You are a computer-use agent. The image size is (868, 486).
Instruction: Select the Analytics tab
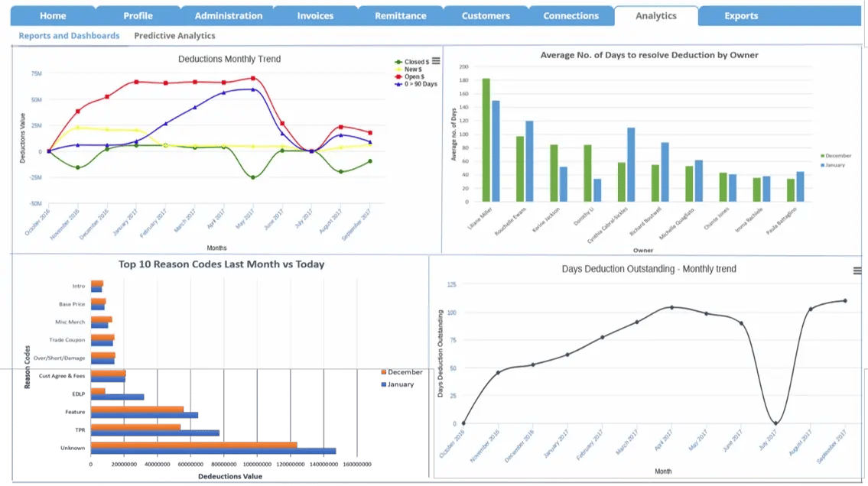click(656, 16)
